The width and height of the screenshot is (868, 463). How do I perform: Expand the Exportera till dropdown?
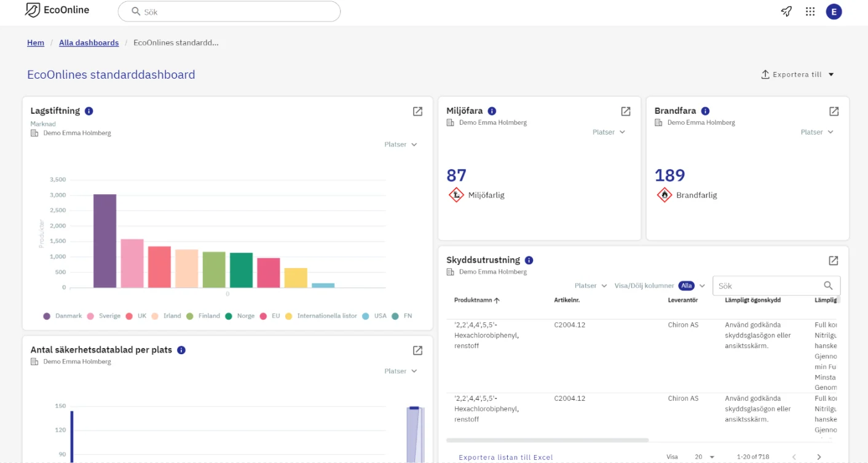(x=798, y=74)
